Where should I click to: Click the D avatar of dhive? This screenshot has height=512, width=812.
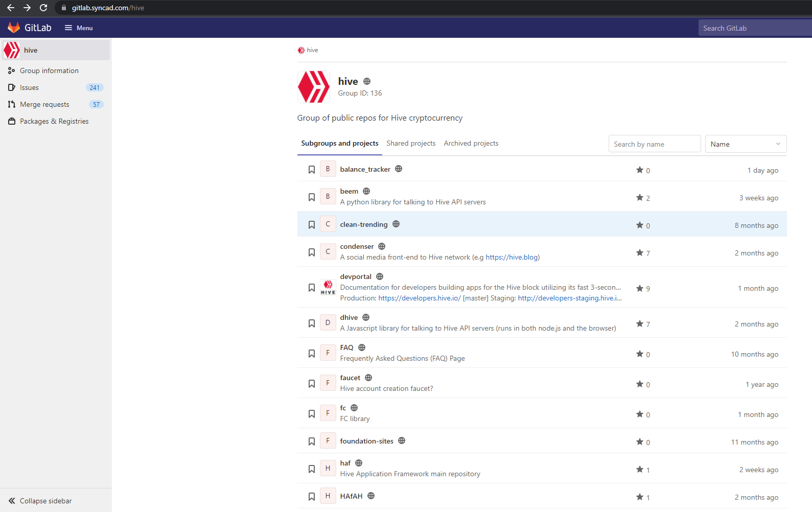click(328, 322)
